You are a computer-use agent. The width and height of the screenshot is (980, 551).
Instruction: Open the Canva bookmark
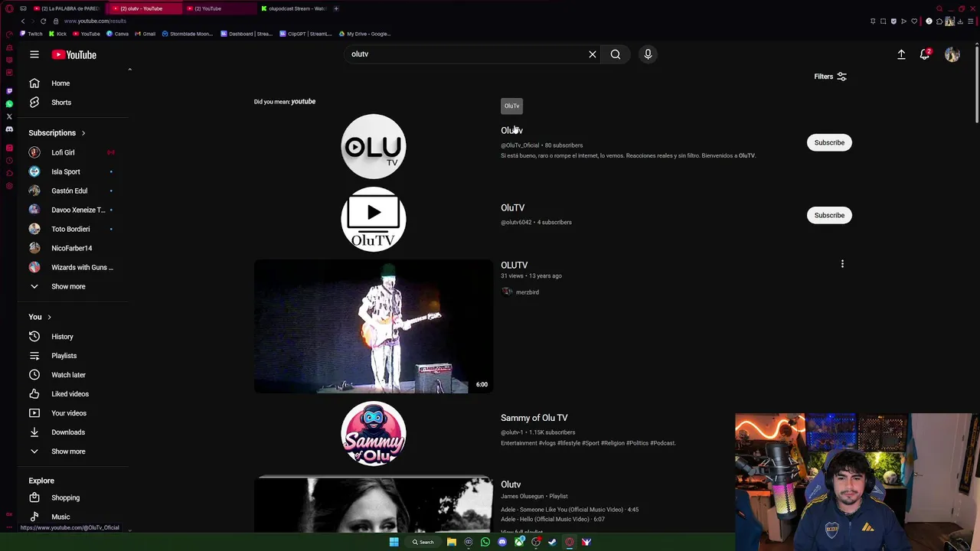click(118, 34)
